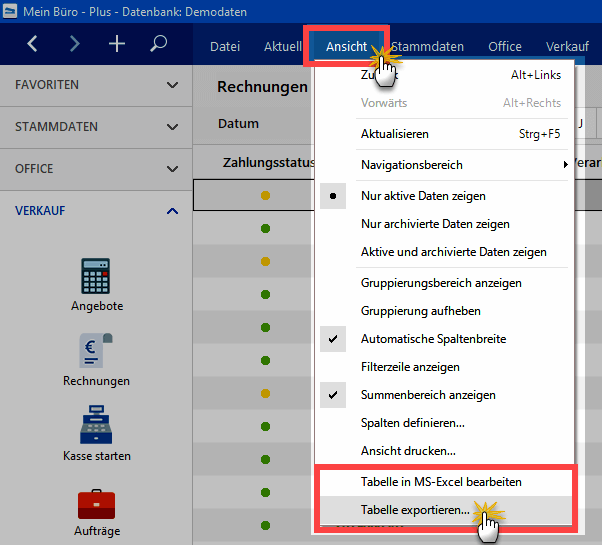Select Aktive und archivierte Daten zeigen
Screen dimensions: 602x545
tap(444, 252)
